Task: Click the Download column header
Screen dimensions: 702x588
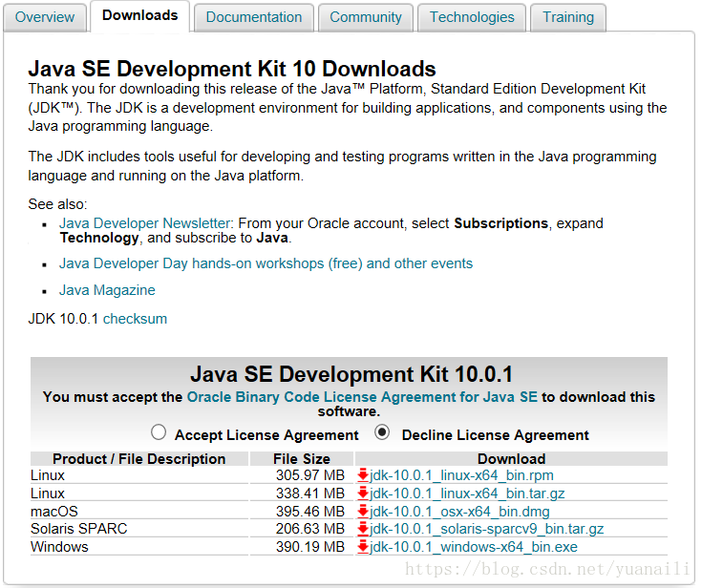Action: point(511,459)
